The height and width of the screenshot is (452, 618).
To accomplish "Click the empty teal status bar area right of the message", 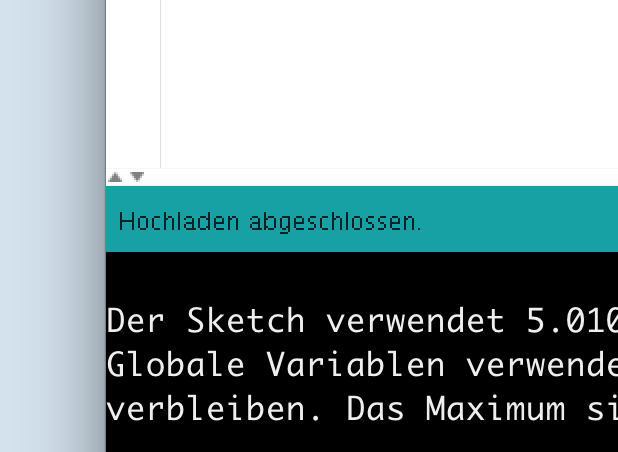I will point(520,219).
